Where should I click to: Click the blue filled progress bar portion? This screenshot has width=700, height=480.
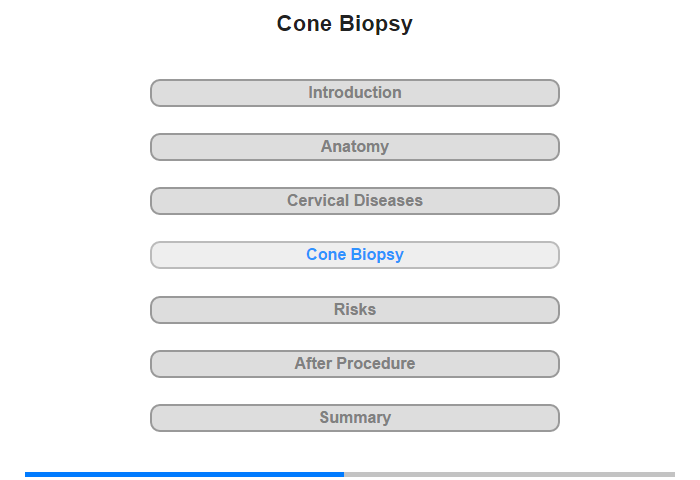point(185,474)
